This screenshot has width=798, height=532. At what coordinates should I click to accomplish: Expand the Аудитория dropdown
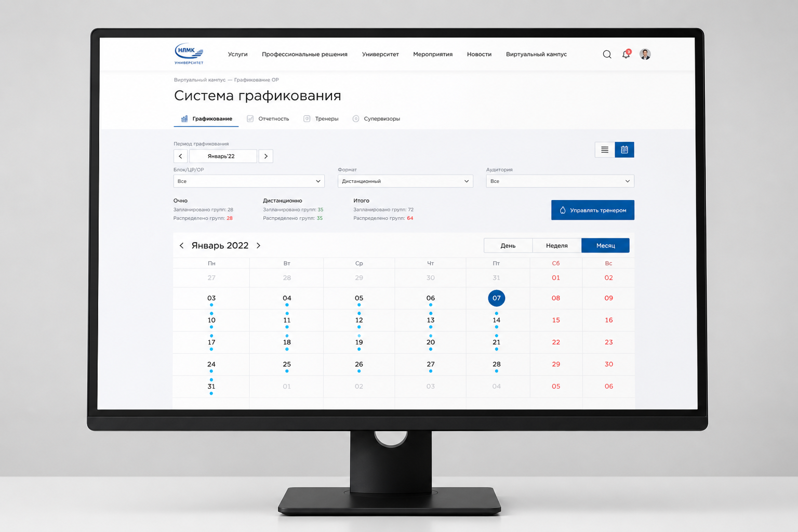[560, 181]
